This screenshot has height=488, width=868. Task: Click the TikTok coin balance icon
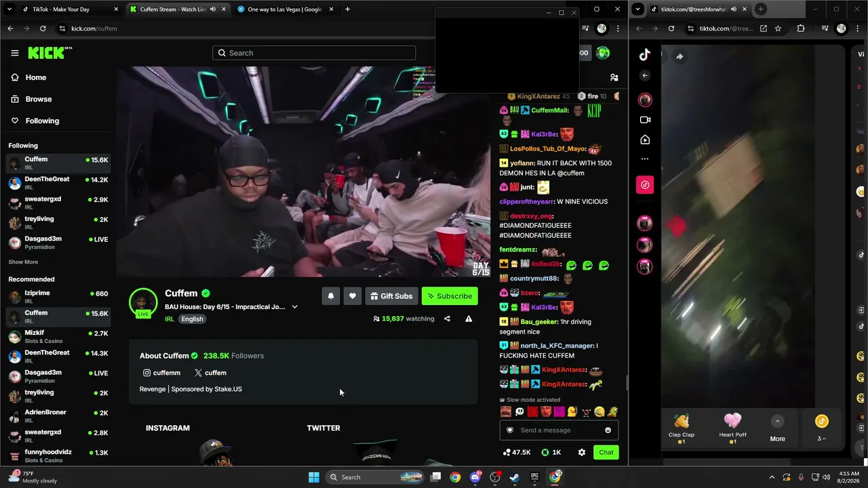coord(821,422)
